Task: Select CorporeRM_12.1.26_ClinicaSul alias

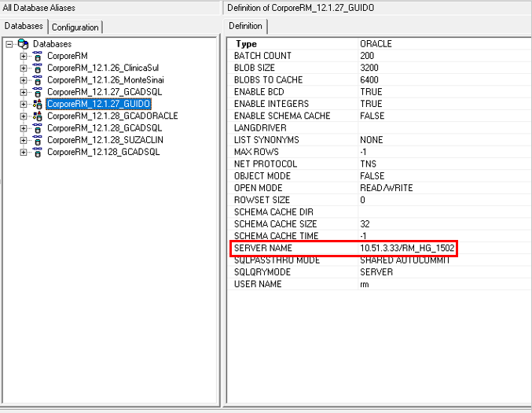Action: pyautogui.click(x=103, y=68)
